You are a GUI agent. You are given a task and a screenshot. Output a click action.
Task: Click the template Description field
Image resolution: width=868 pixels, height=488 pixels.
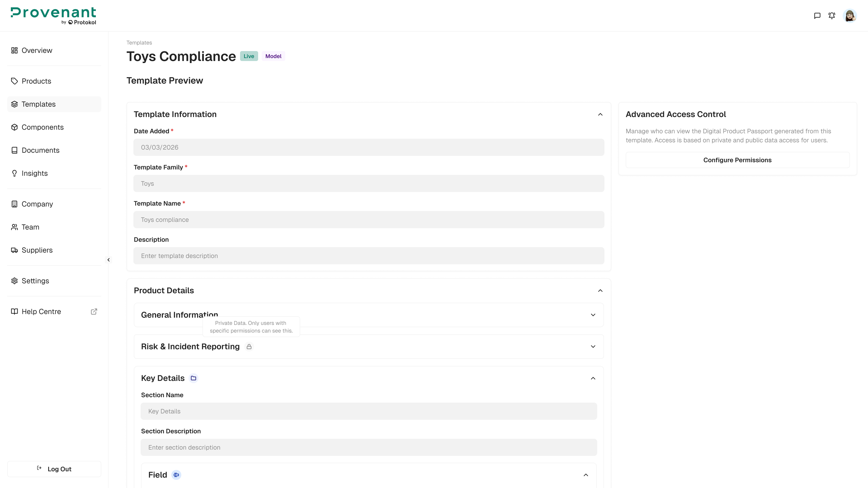pos(369,256)
